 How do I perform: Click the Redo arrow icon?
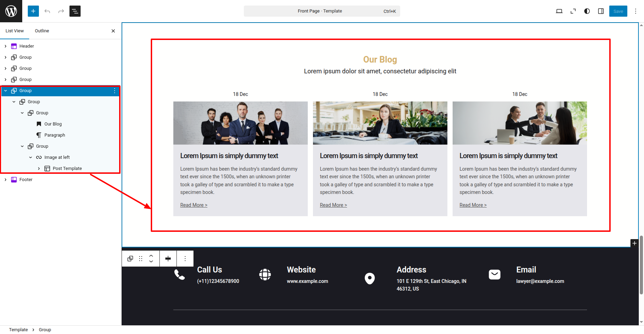point(61,11)
